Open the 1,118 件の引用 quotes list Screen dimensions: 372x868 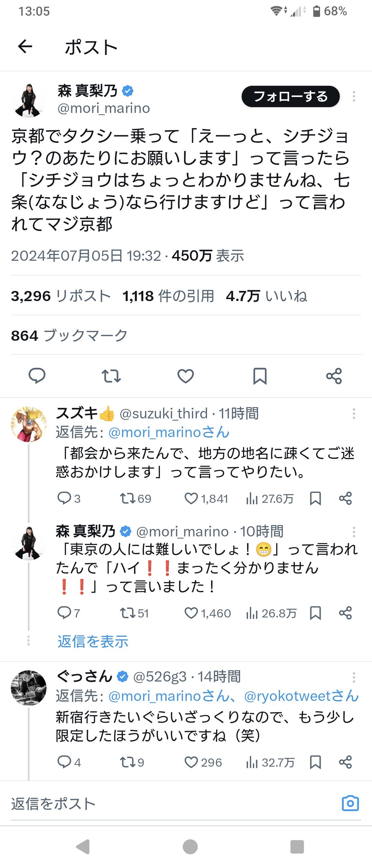click(x=168, y=296)
